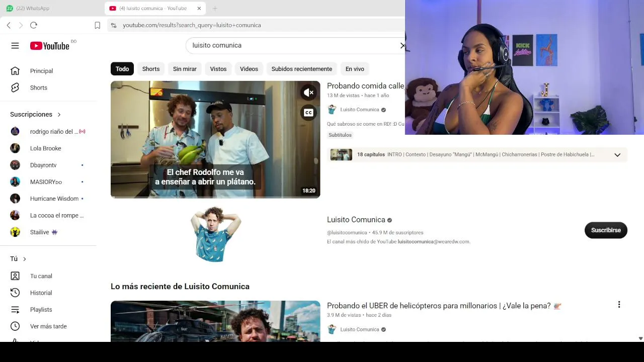The width and height of the screenshot is (644, 362).
Task: Open the Stailive channel avatar
Action: coord(15,232)
